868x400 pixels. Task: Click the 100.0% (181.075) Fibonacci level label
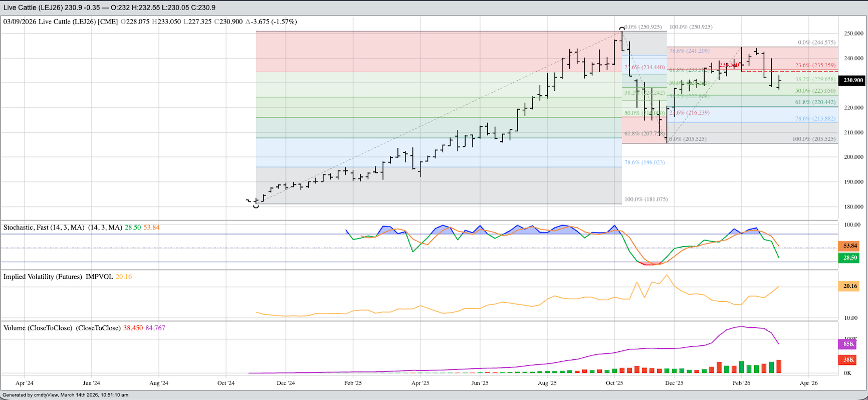645,199
